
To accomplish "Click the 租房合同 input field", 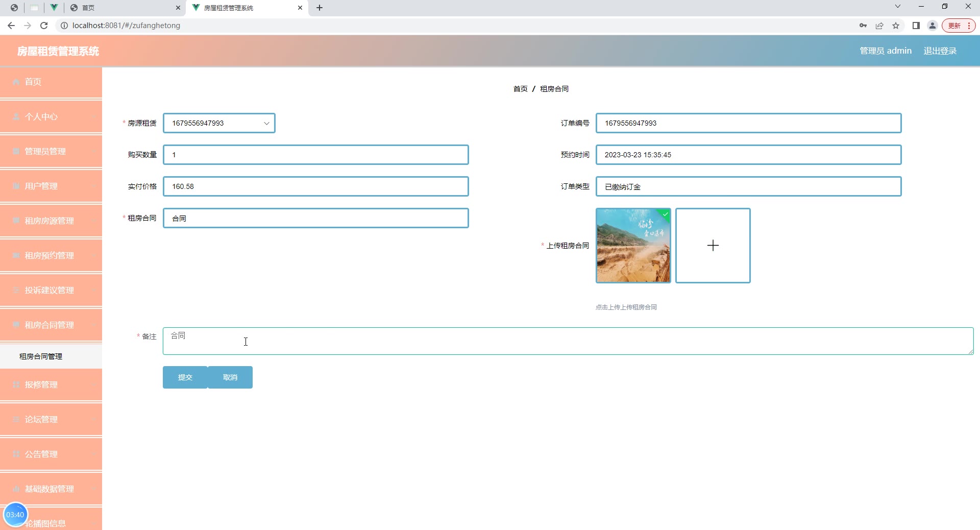I will tap(316, 218).
